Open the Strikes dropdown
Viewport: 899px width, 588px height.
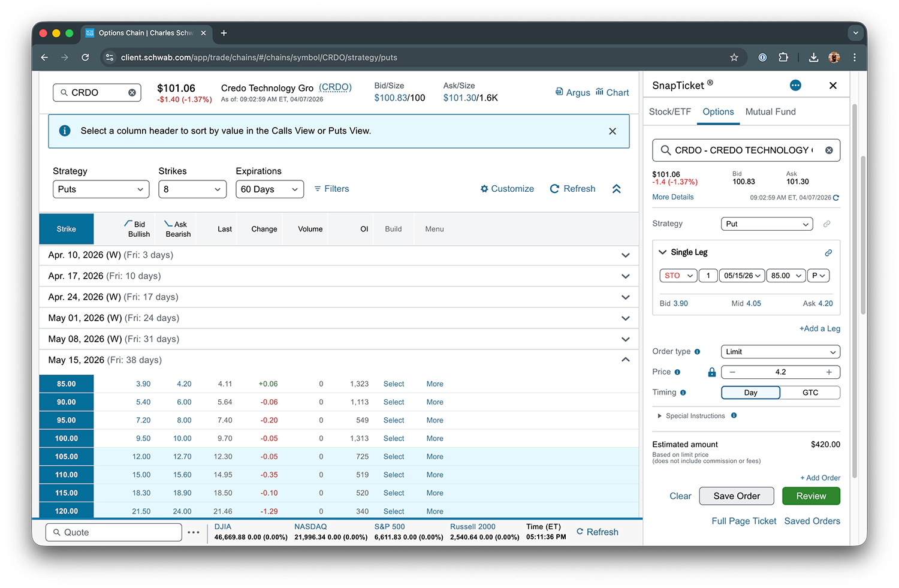coord(192,189)
